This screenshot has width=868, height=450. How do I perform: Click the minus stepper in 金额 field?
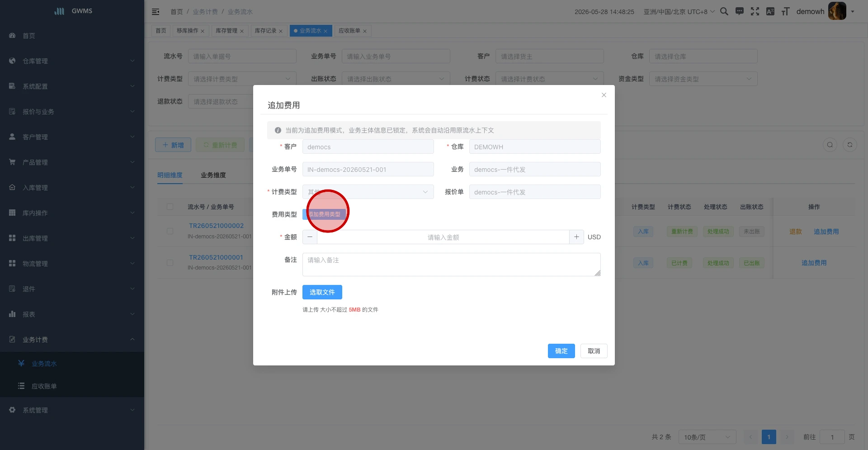(x=310, y=237)
